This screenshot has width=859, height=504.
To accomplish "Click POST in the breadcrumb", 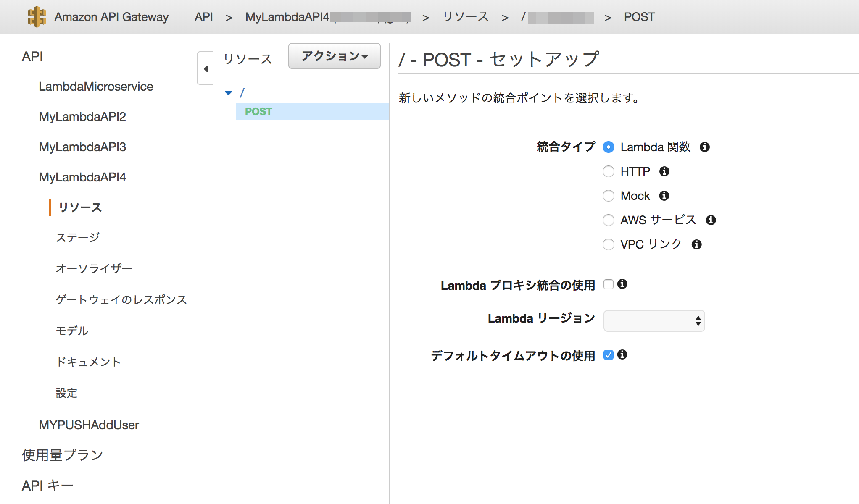I will [639, 17].
